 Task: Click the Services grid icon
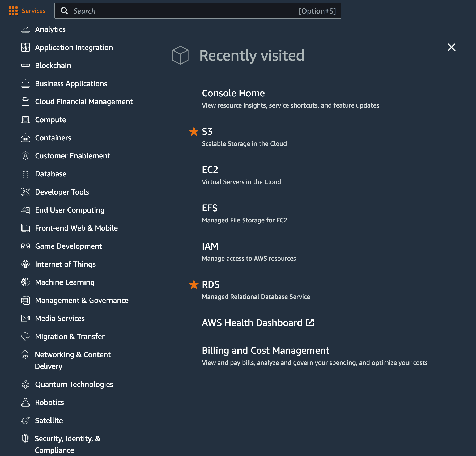point(13,11)
